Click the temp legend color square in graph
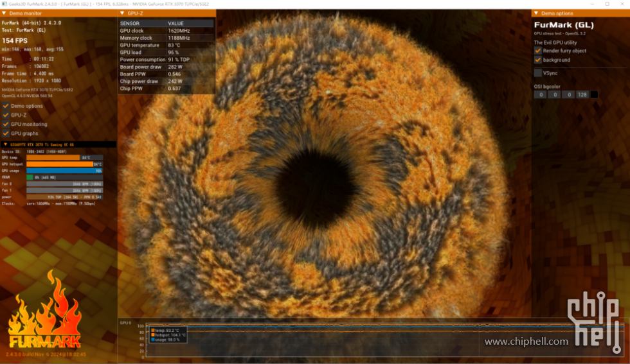 click(153, 330)
